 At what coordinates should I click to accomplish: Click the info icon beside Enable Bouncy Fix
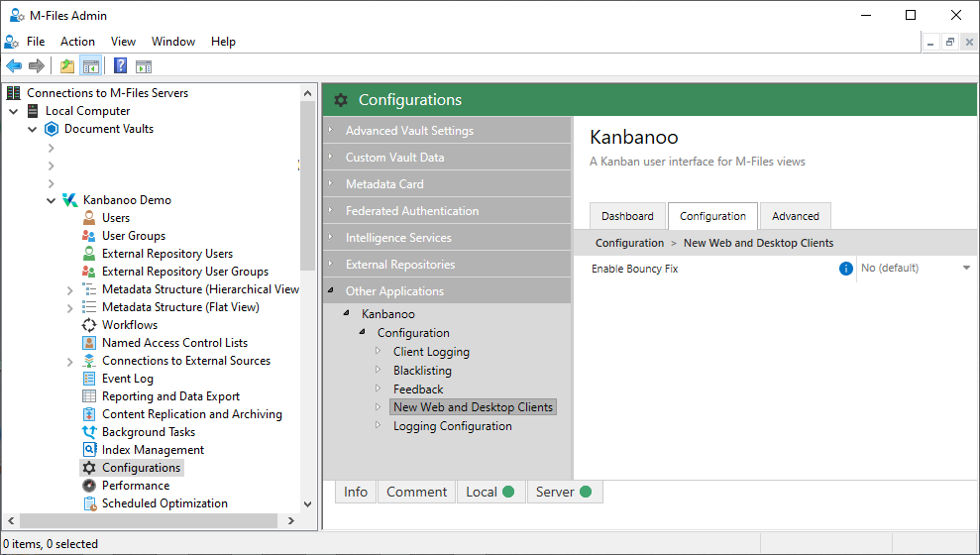coord(845,269)
